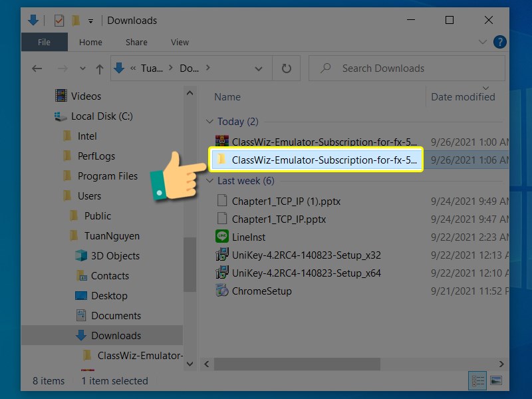Go back using the Back arrow

point(37,68)
